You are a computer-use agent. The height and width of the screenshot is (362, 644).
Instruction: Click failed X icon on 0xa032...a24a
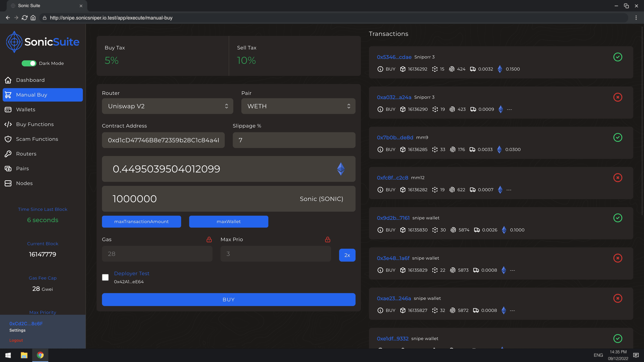(x=618, y=97)
